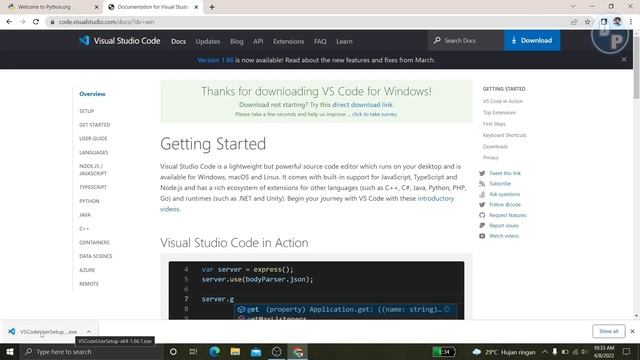Show hidden system tray icons
Screen dimensions: 640x360
544,351
